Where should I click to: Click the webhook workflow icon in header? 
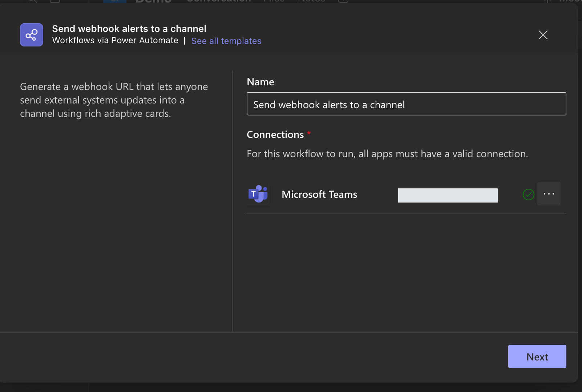tap(32, 35)
